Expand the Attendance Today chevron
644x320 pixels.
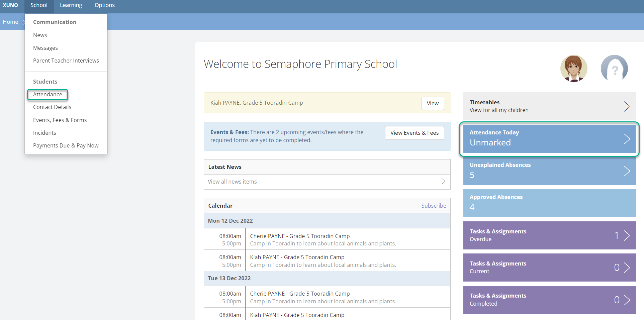pyautogui.click(x=627, y=139)
